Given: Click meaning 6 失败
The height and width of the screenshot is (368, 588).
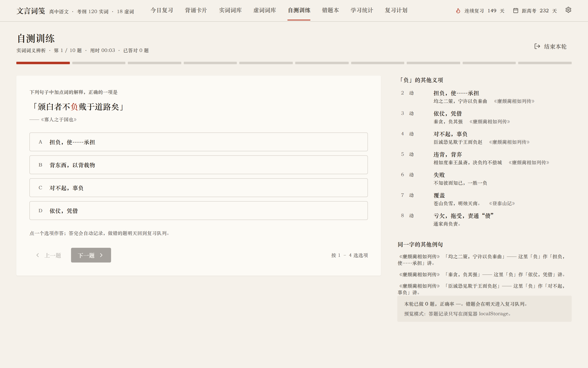Looking at the screenshot, I should pyautogui.click(x=439, y=175).
